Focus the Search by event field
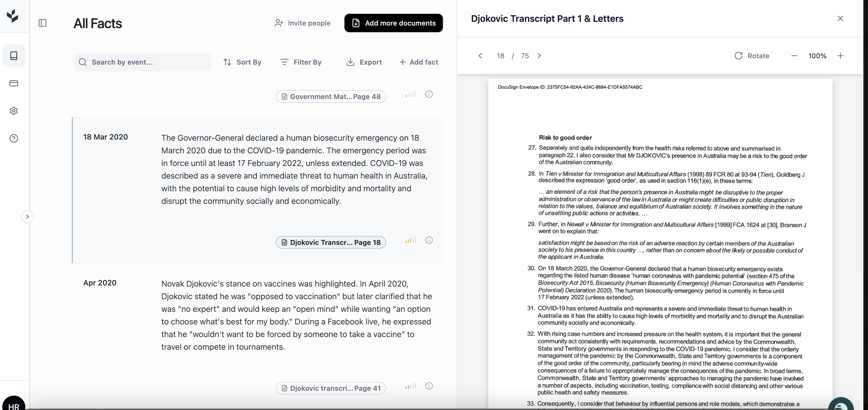The width and height of the screenshot is (868, 410). [x=143, y=62]
